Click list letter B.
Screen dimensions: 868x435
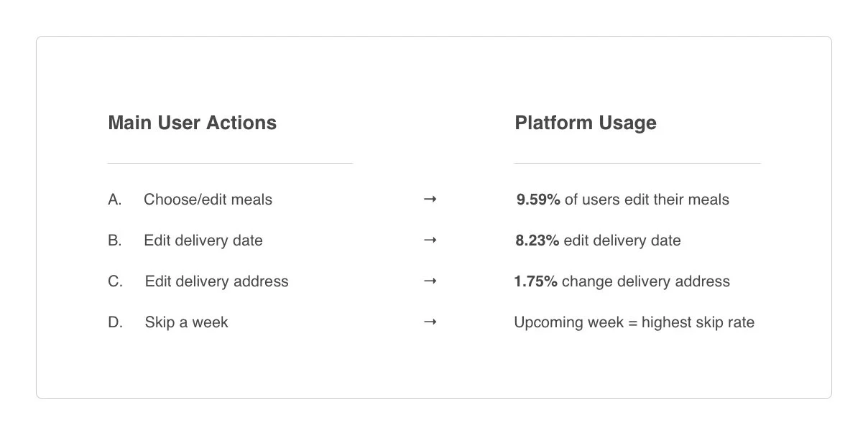[x=115, y=240]
